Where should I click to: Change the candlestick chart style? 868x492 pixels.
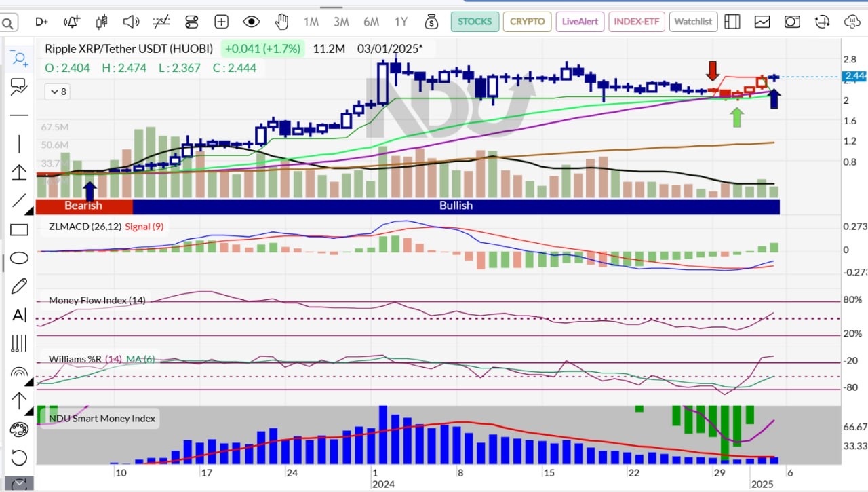coord(102,22)
